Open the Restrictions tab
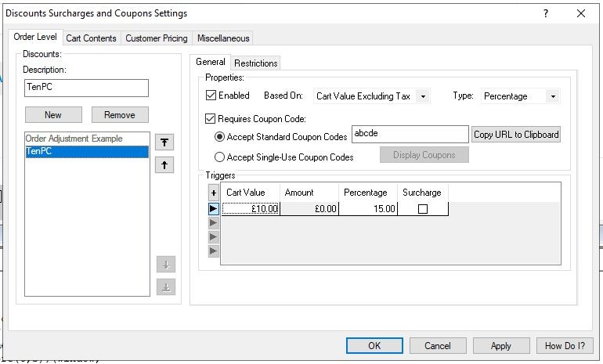 coord(256,63)
